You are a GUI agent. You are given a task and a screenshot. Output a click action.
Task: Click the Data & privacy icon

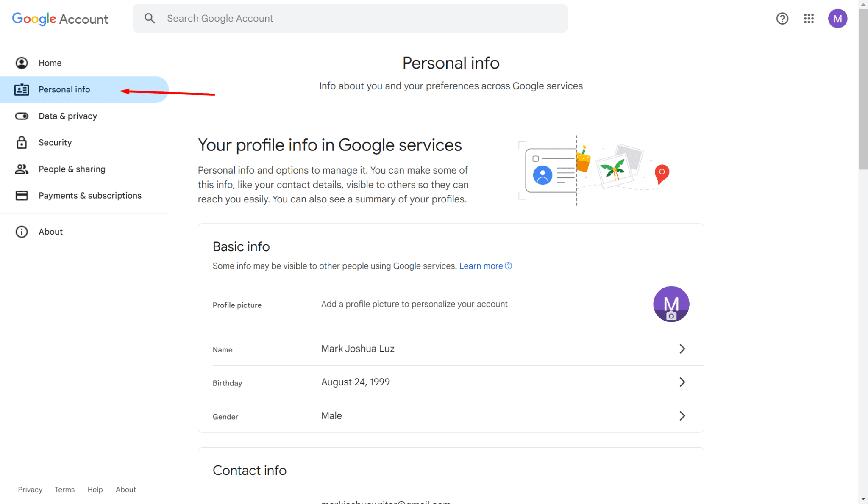[x=21, y=116]
